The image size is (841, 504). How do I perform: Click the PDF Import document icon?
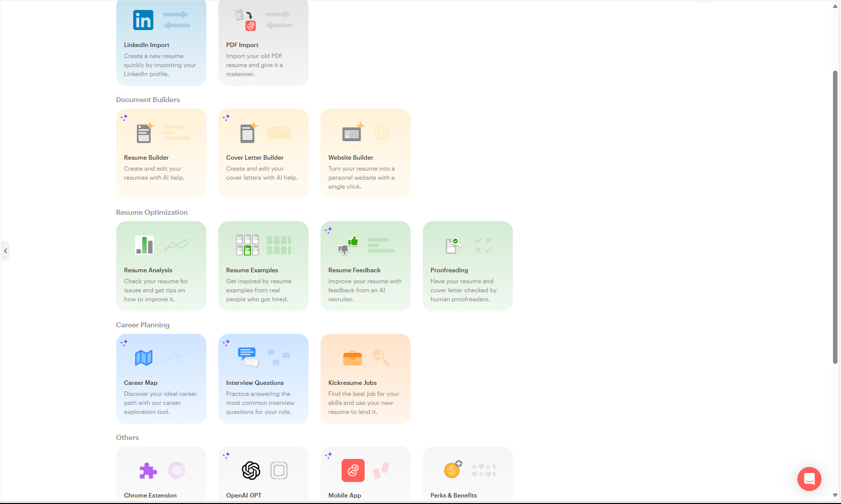click(x=245, y=20)
